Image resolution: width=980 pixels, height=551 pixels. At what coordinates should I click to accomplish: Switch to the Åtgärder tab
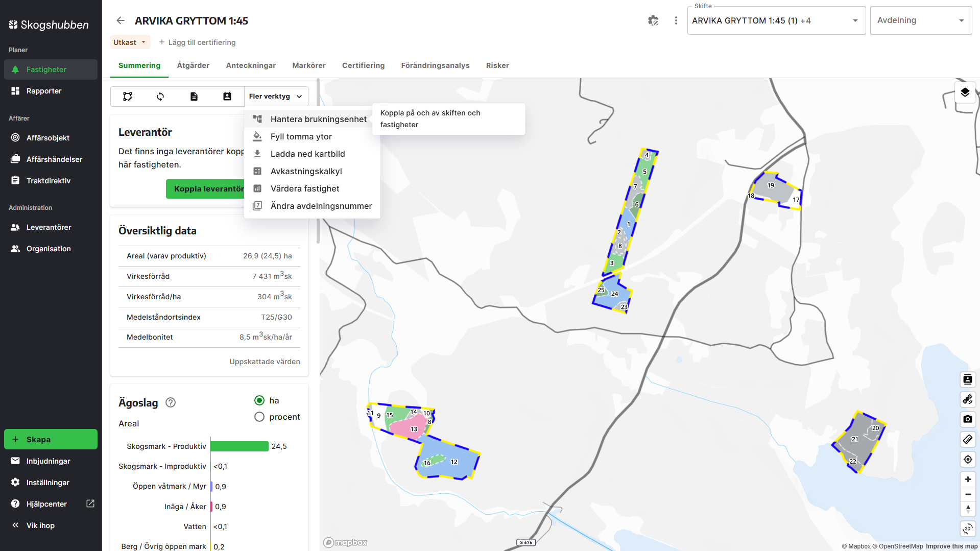click(x=193, y=65)
